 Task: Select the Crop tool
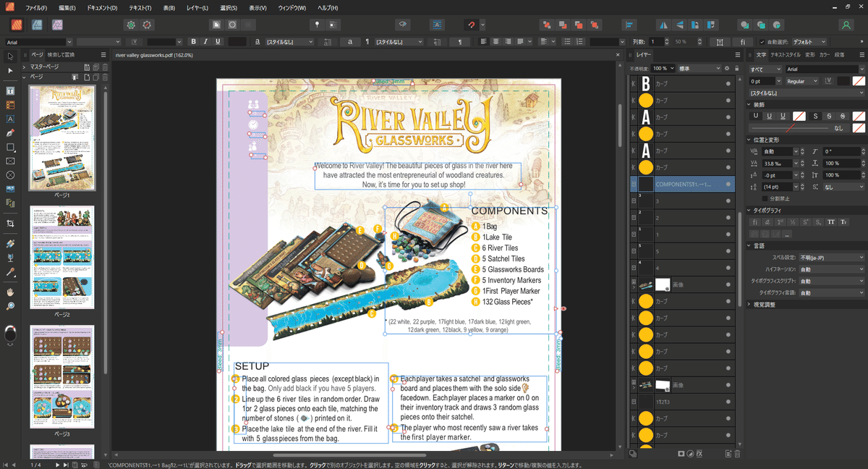click(10, 224)
